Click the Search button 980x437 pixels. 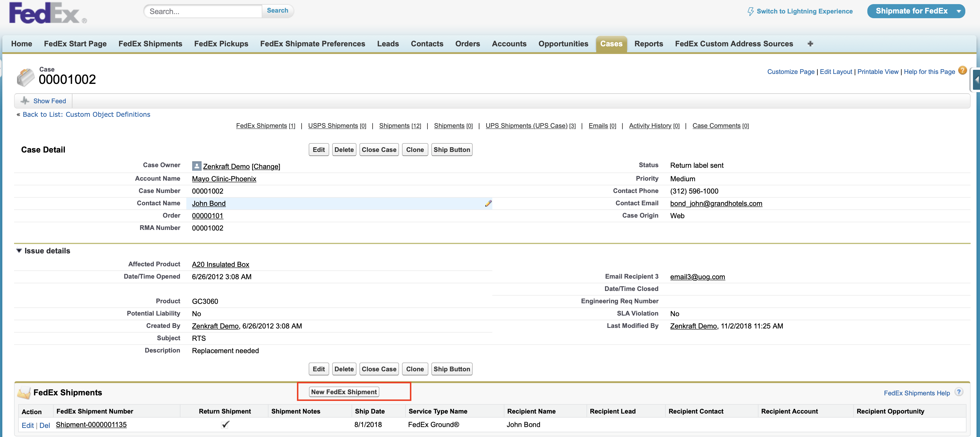[x=277, y=11]
